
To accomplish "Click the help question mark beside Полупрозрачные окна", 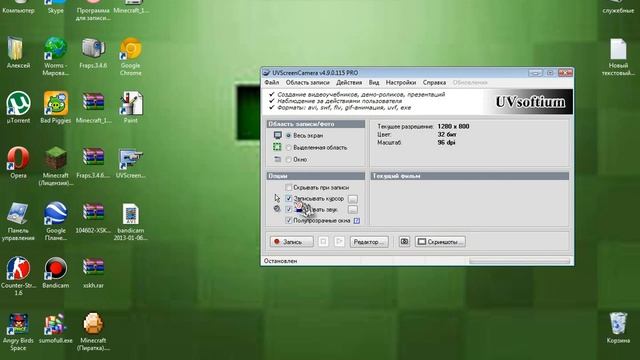I will [357, 221].
